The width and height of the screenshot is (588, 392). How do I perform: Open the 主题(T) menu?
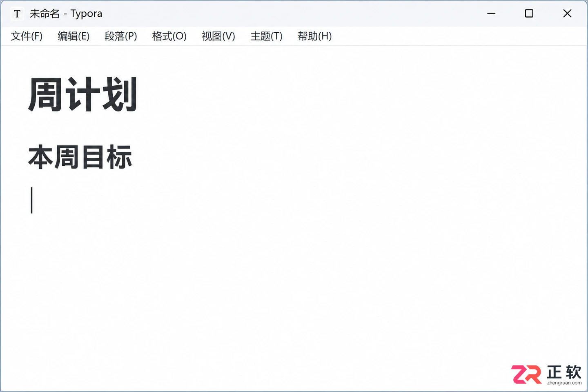pyautogui.click(x=266, y=36)
